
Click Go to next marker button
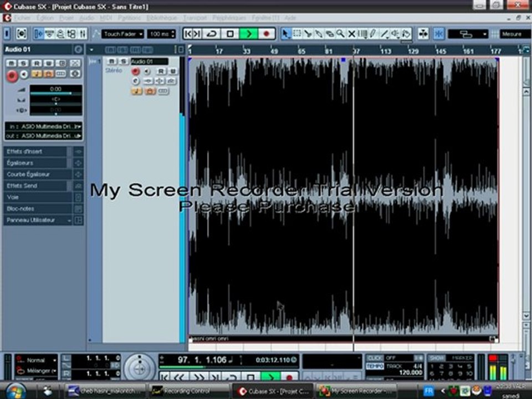197,34
